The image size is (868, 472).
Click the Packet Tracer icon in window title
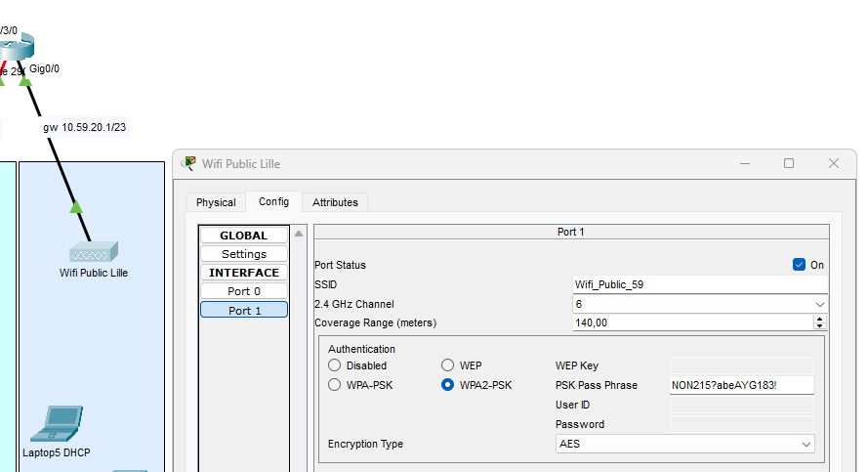[189, 163]
